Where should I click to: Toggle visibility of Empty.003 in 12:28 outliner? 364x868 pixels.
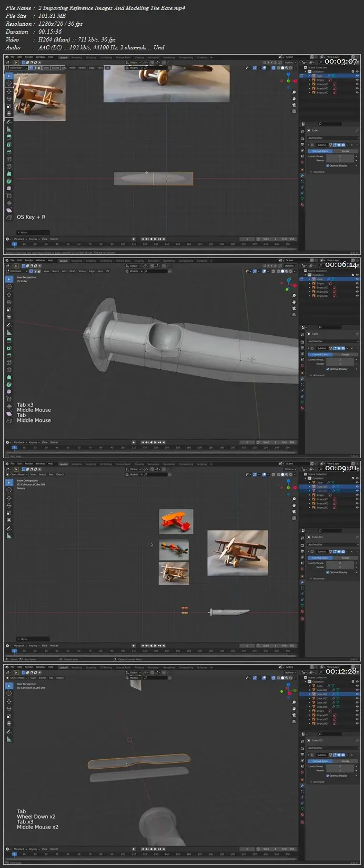pos(357,724)
